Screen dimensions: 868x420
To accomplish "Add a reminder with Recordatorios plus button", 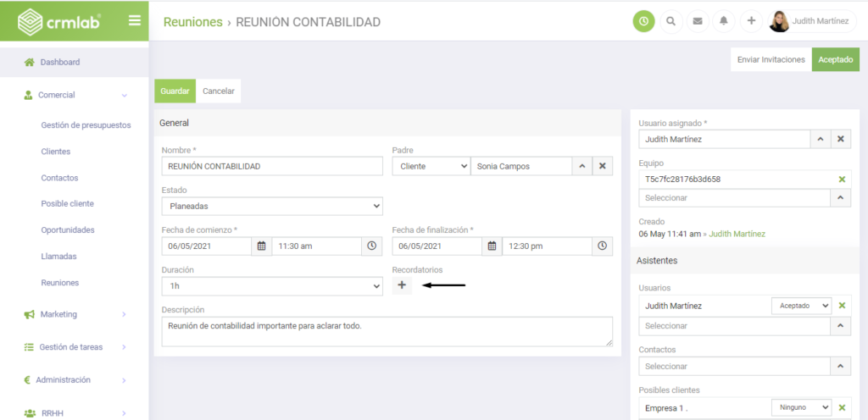I will [402, 285].
